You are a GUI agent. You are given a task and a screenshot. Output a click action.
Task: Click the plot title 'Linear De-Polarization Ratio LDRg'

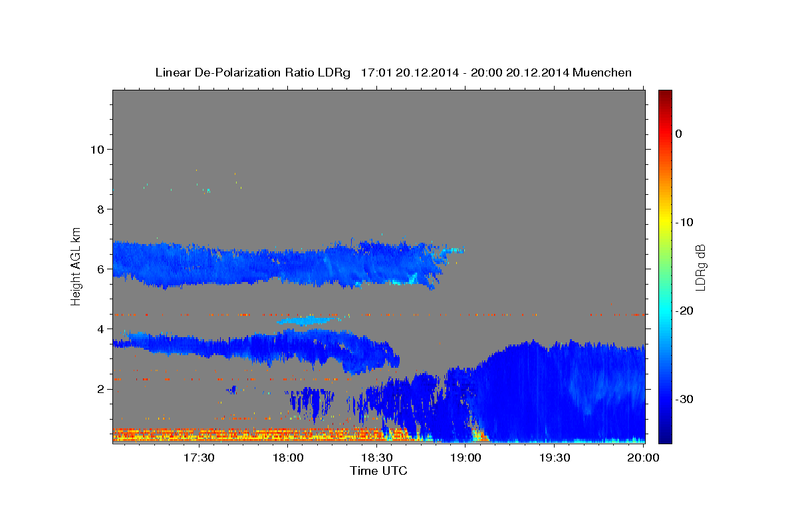(253, 72)
